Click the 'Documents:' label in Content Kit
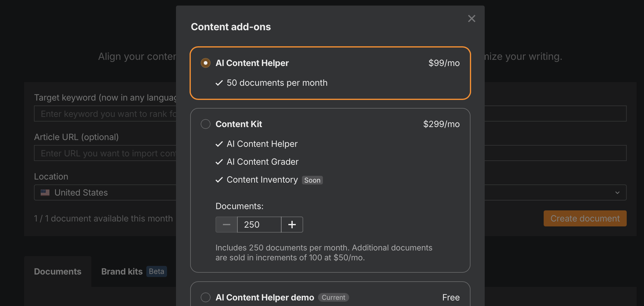644x306 pixels. 240,206
